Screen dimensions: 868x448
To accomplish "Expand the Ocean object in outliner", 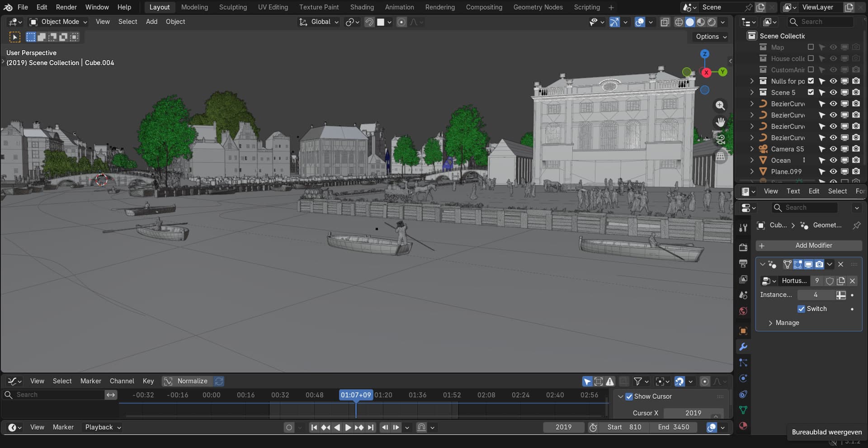I will point(752,160).
